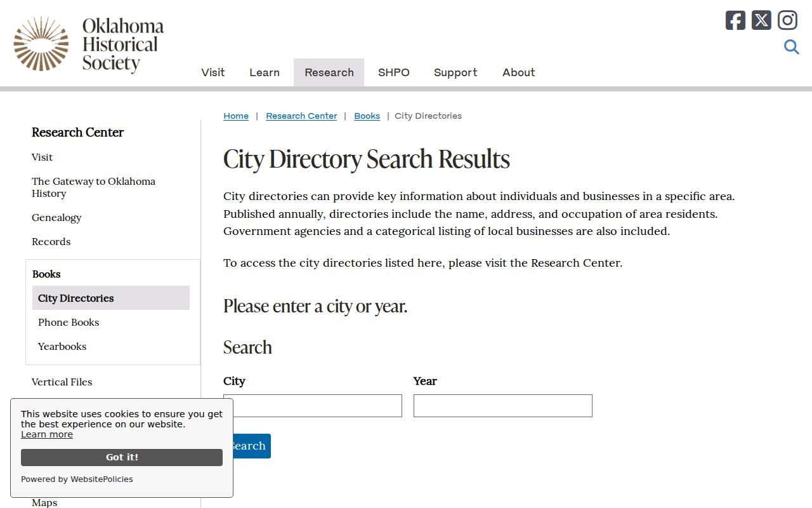
Task: Follow the Research Center breadcrumb link
Action: coord(301,116)
